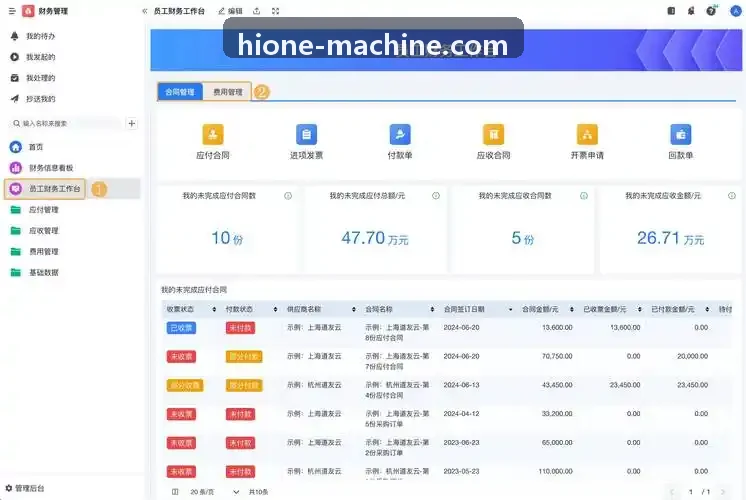Switch to the 合同管理 tab
746x500 pixels.
(180, 92)
